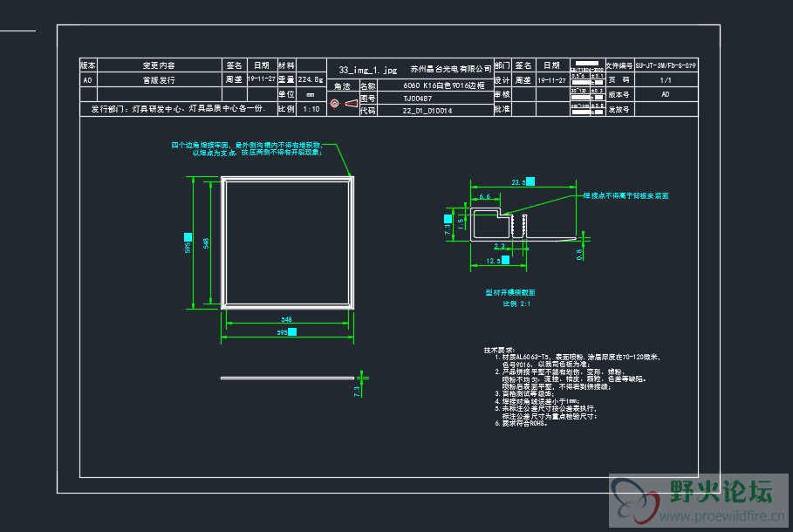Click the "材料" label in the title block
This screenshot has height=532, width=793.
(286, 65)
